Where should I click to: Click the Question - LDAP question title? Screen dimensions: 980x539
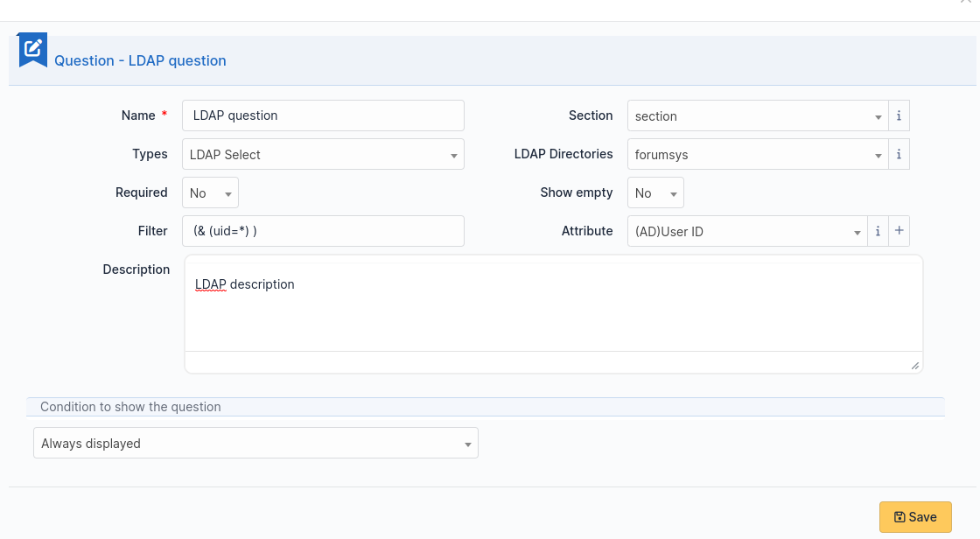pyautogui.click(x=139, y=60)
